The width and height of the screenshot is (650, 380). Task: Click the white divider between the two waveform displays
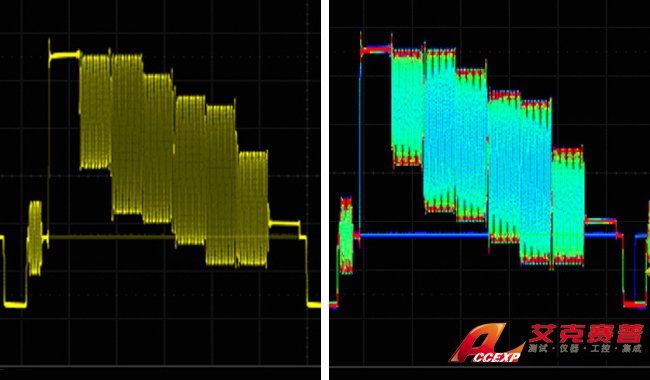point(325,190)
